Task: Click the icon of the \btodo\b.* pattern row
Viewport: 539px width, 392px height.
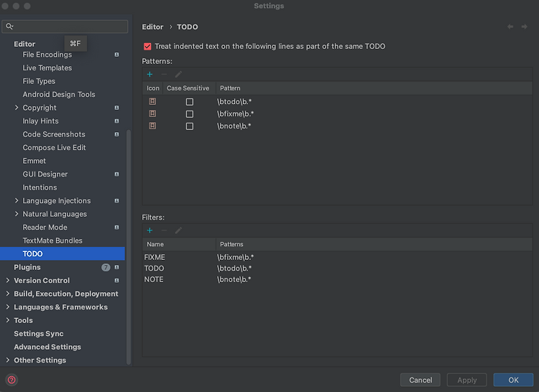Action: [x=152, y=101]
